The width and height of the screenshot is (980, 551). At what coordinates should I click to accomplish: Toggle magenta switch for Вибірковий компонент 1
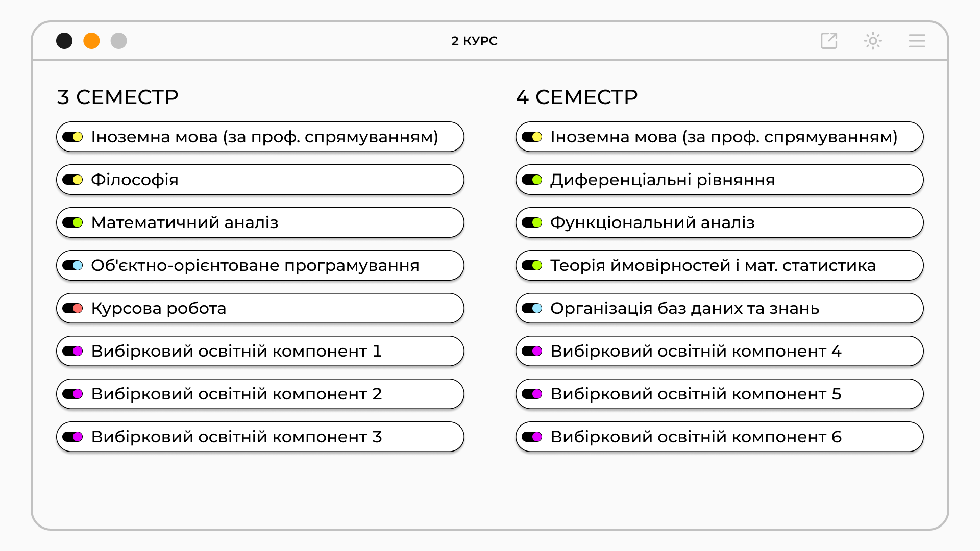pyautogui.click(x=72, y=351)
